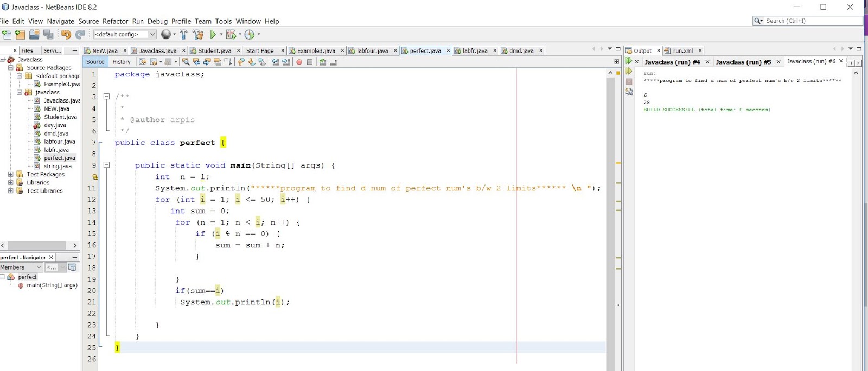Screen dimensions: 868x371
Task: Click the Build Project hammer icon
Action: click(183, 35)
